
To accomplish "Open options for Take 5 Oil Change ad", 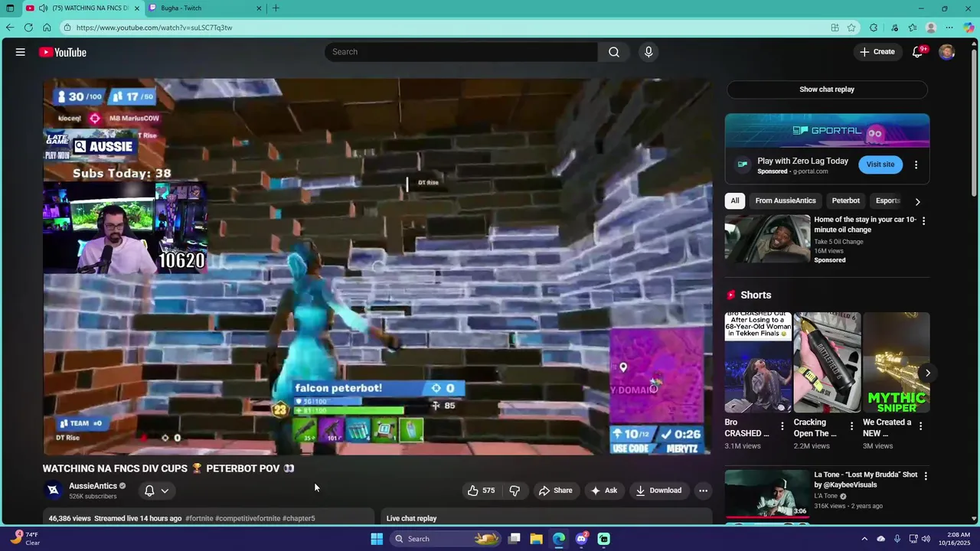I will (923, 221).
